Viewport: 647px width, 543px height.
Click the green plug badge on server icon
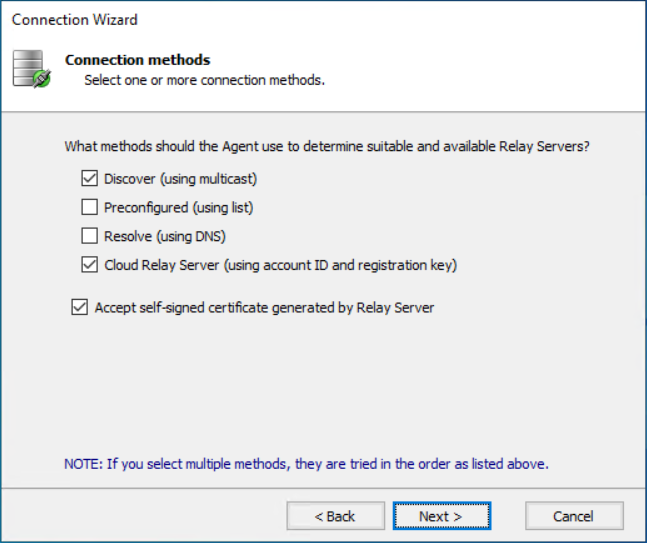[41, 77]
